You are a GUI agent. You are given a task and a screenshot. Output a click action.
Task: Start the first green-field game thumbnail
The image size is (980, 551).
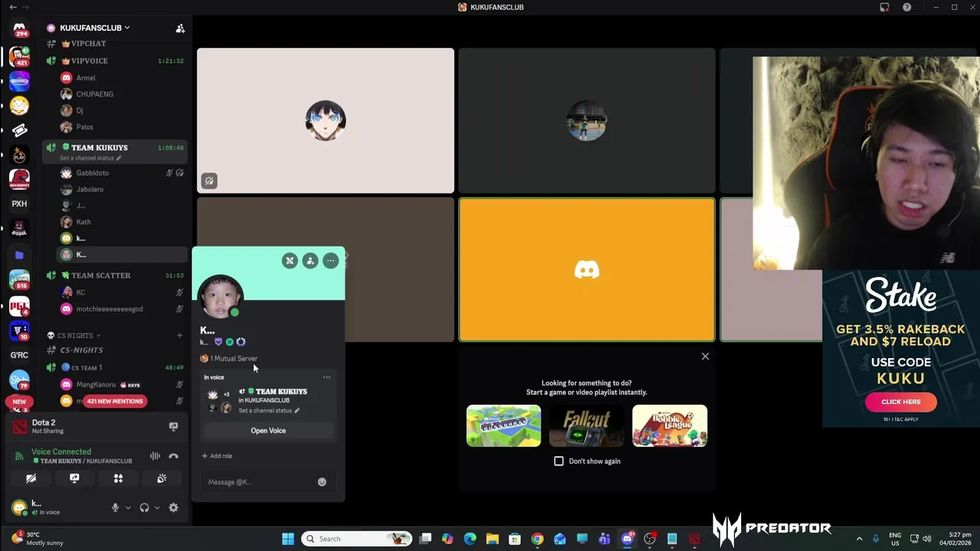(x=504, y=426)
